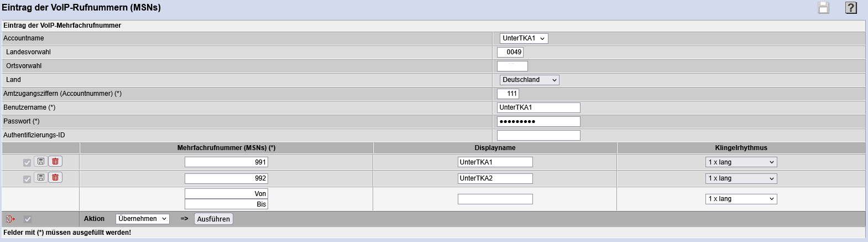Expand the Land dropdown set to Deutschland
868x242 pixels.
click(x=529, y=80)
